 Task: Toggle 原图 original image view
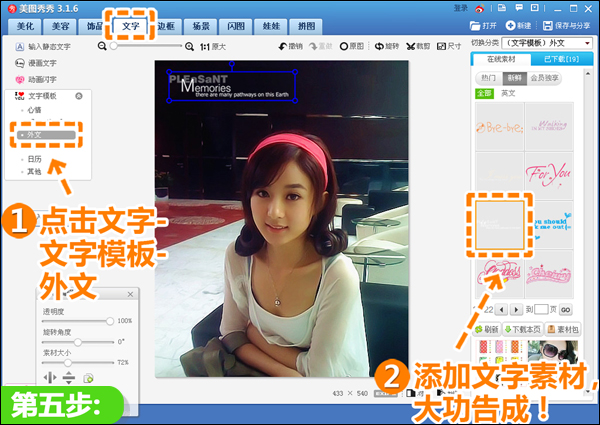pos(352,46)
